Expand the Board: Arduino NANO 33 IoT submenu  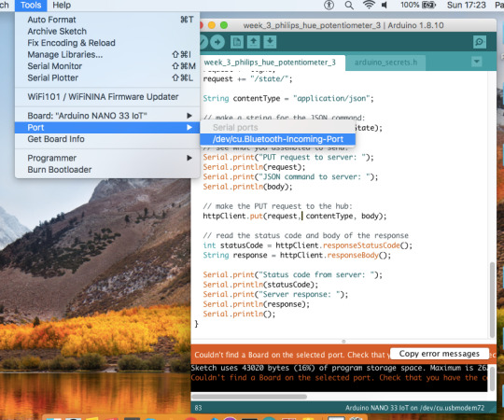click(107, 116)
